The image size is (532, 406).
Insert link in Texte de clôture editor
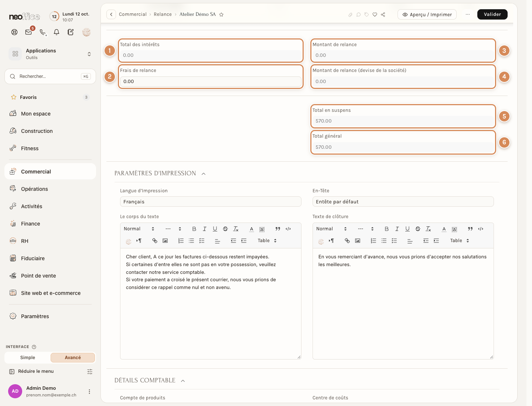pos(347,241)
